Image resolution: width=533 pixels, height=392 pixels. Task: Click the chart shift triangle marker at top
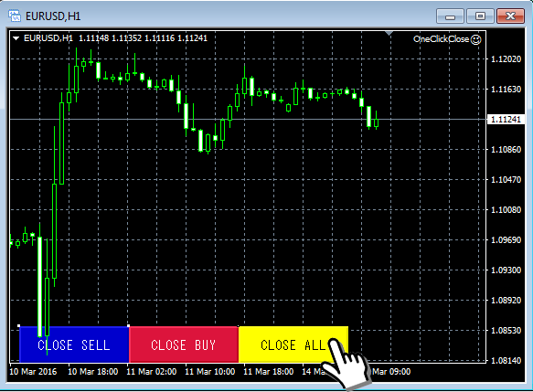tap(389, 33)
